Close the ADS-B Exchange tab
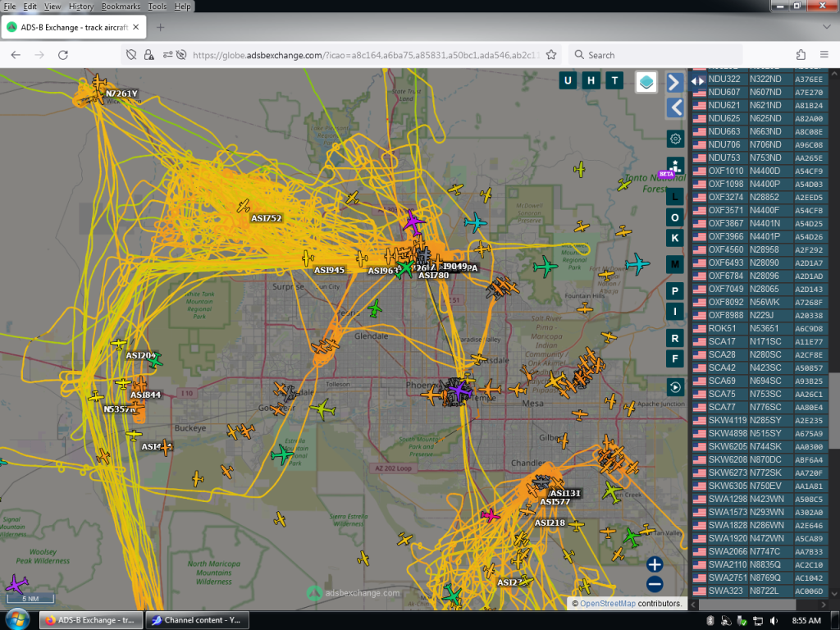This screenshot has width=840, height=630. point(136,27)
